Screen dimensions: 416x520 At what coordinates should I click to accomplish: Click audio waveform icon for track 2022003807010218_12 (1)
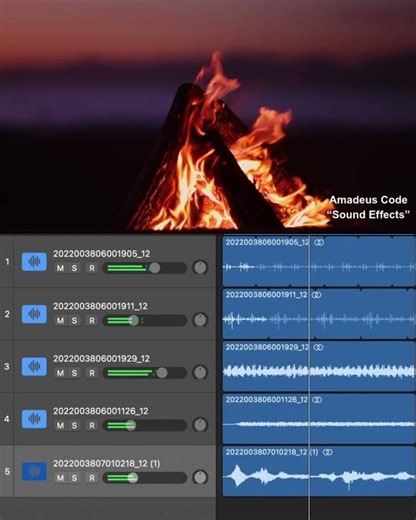34,471
